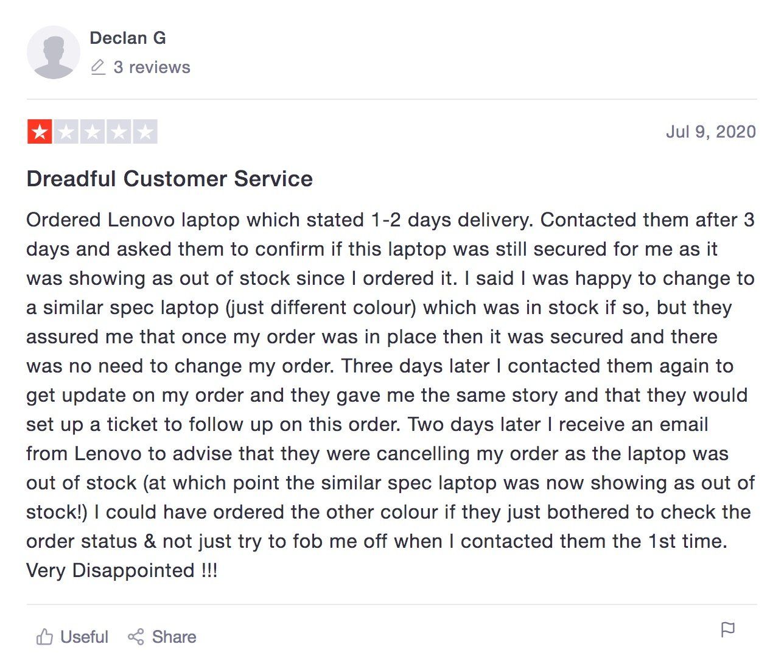Screen dimensions: 784x672
Task: Open the Declan G reviewer name link
Action: 128,38
